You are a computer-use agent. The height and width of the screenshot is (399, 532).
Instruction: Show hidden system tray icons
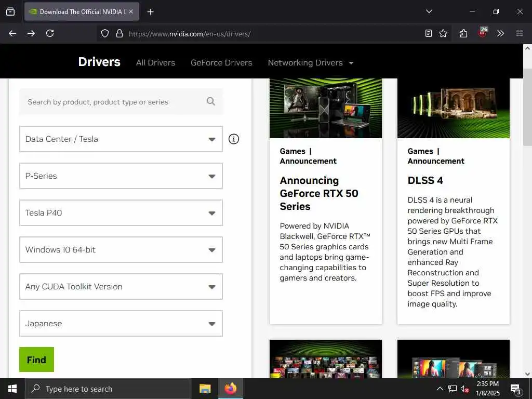(x=440, y=389)
